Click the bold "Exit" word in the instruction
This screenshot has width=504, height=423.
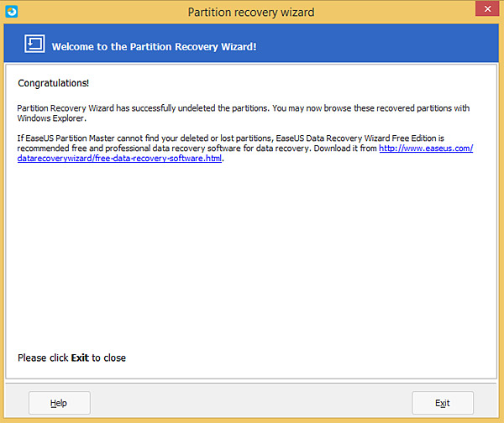pos(80,358)
